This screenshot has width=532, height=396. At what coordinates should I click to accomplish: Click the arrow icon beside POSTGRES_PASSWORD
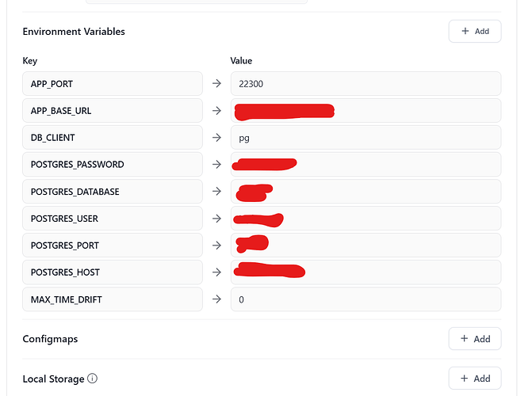[x=216, y=165]
